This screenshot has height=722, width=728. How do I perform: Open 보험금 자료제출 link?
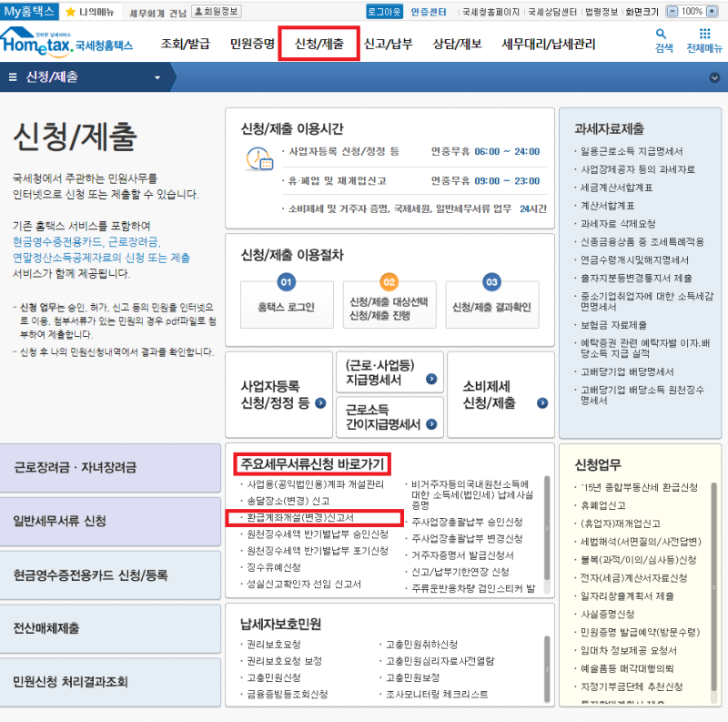(613, 325)
